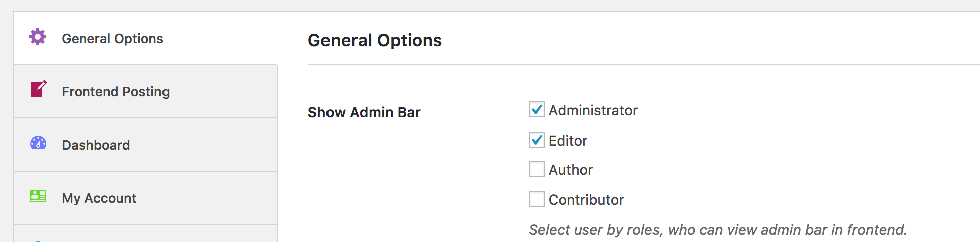Image resolution: width=980 pixels, height=242 pixels.
Task: Open the General Options tab label
Action: [x=112, y=39]
